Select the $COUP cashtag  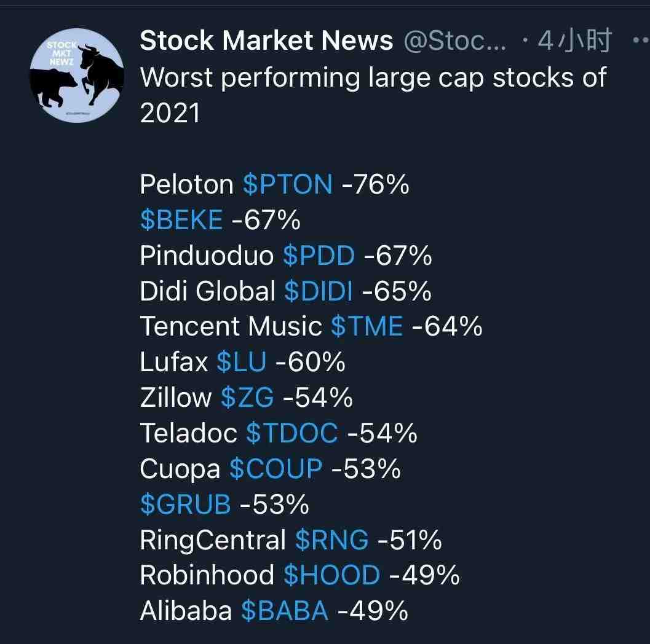coord(275,469)
